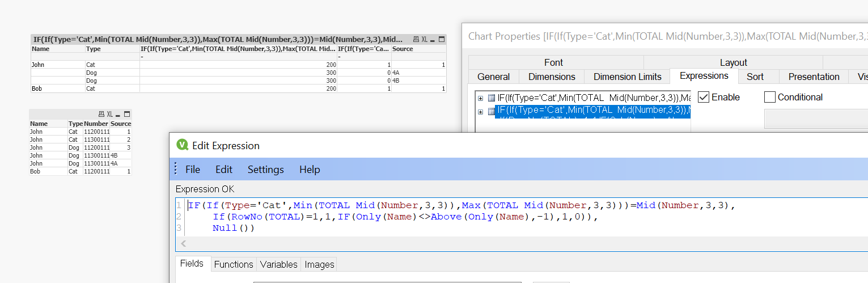
Task: Open the Settings menu in Edit Expression
Action: [265, 170]
